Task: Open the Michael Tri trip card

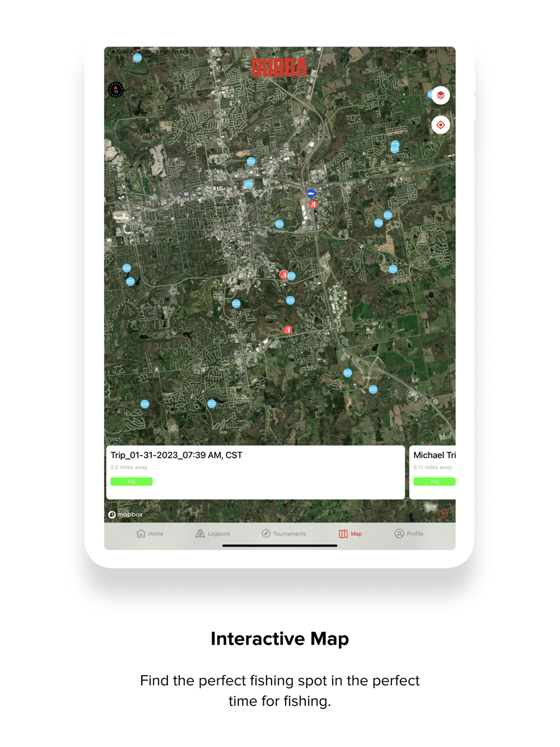Action: [432, 472]
